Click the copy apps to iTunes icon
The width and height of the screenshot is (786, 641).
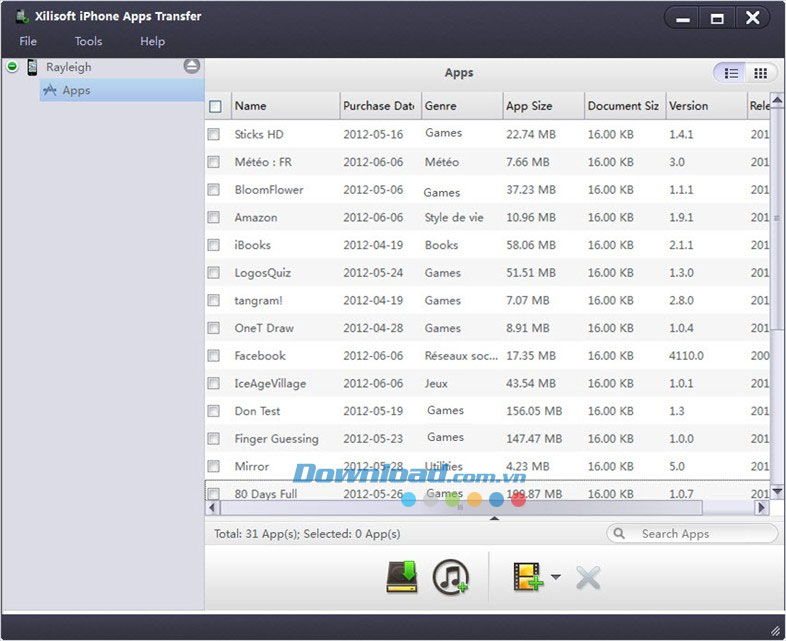click(x=450, y=577)
